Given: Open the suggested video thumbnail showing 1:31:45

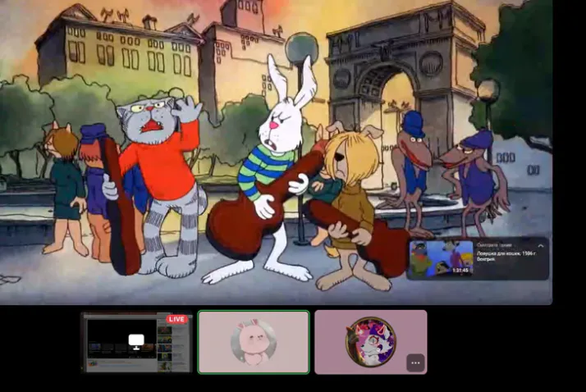Looking at the screenshot, I should tap(441, 258).
